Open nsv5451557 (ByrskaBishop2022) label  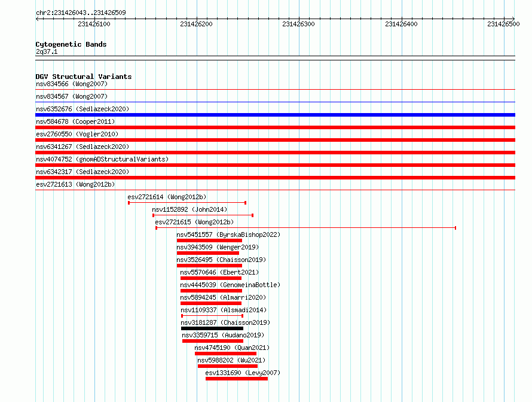click(228, 234)
